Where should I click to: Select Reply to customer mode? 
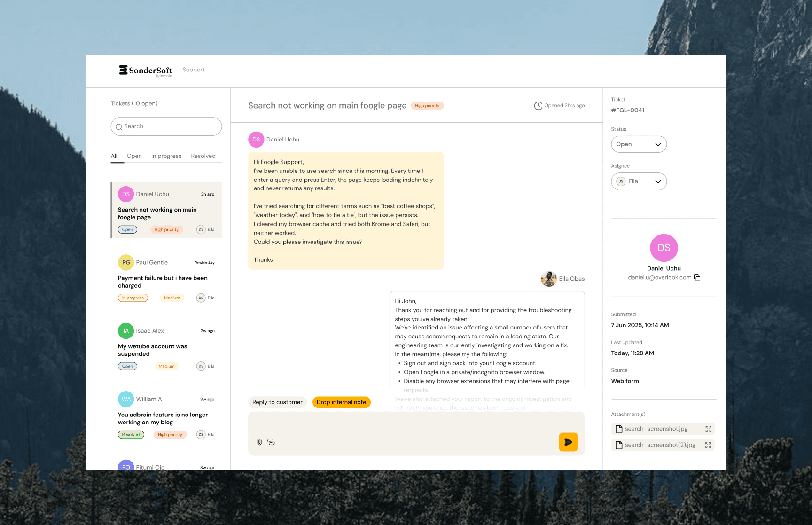277,402
